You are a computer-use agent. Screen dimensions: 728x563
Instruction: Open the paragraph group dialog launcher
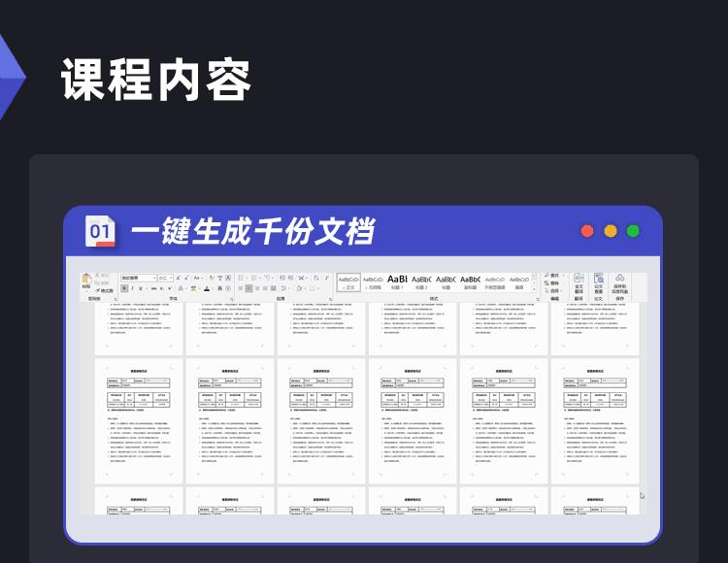click(330, 299)
